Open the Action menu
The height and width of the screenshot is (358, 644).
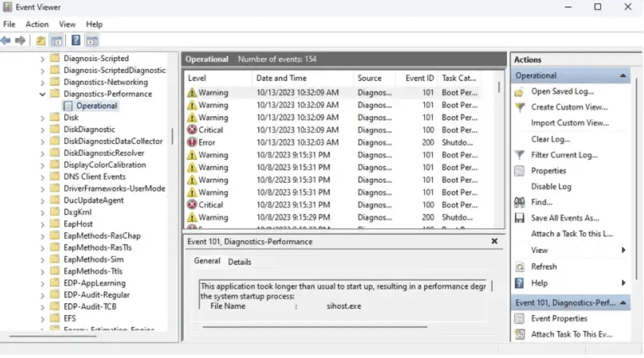(x=36, y=24)
